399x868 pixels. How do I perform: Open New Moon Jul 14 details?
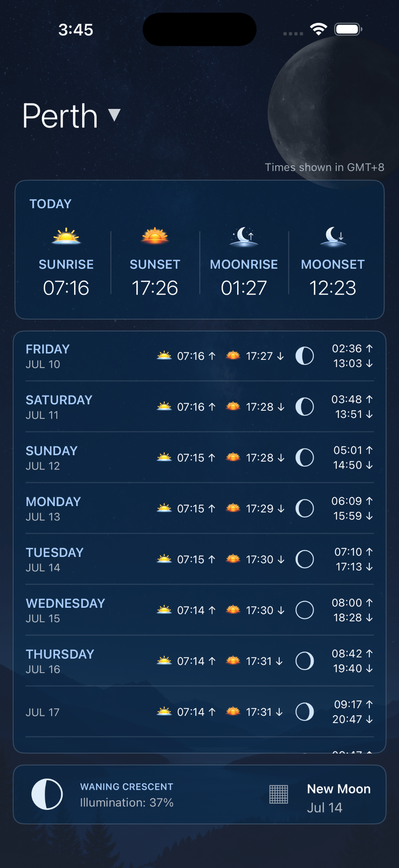[x=338, y=798]
